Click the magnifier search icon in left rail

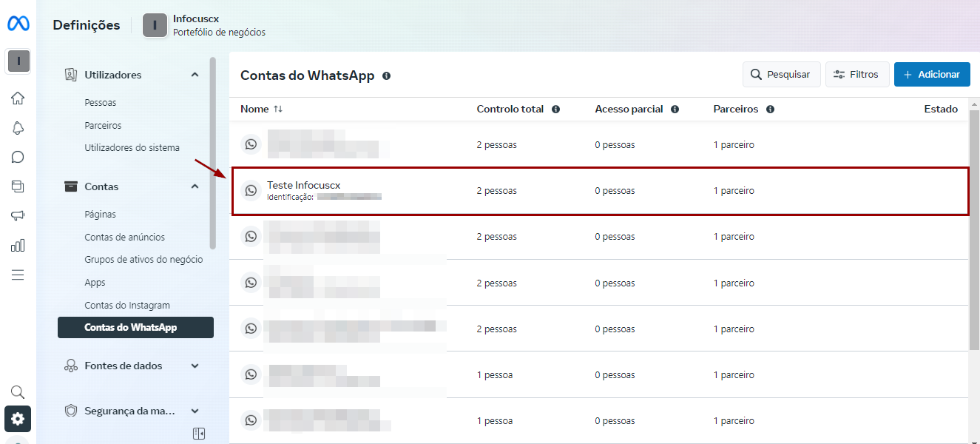click(x=18, y=392)
